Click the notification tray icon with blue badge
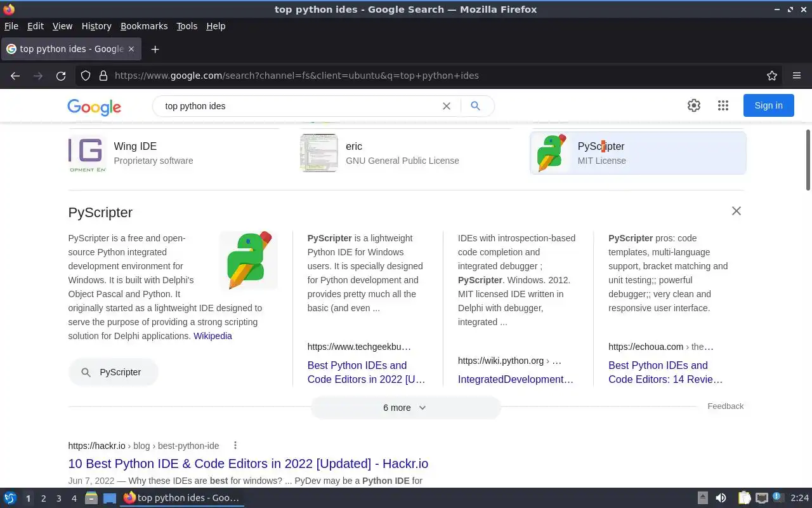Screen dimensions: 812x508 778,498
